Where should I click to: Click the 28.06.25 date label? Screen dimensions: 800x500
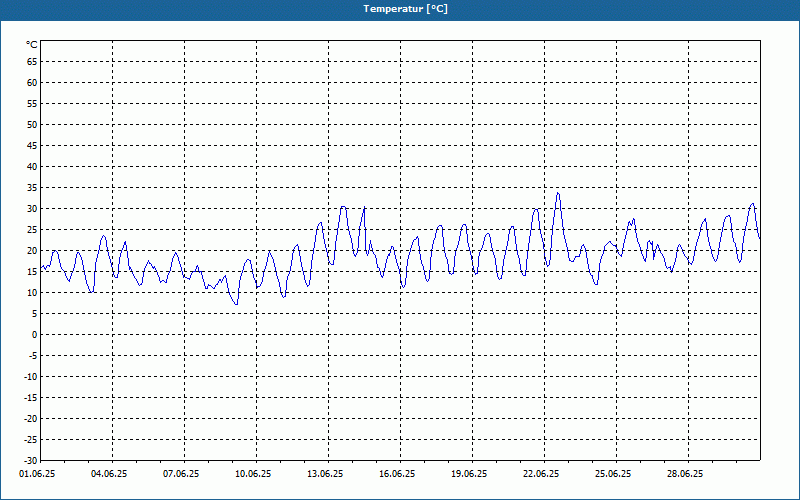tap(685, 474)
